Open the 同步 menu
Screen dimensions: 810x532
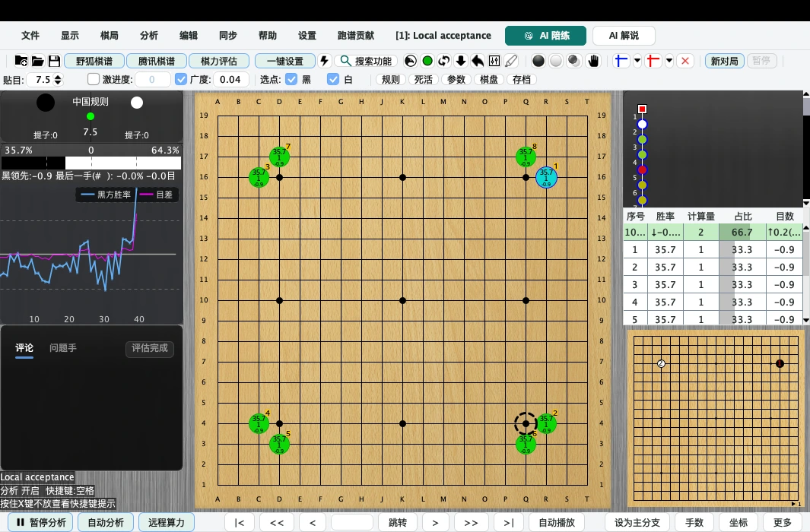coord(228,36)
